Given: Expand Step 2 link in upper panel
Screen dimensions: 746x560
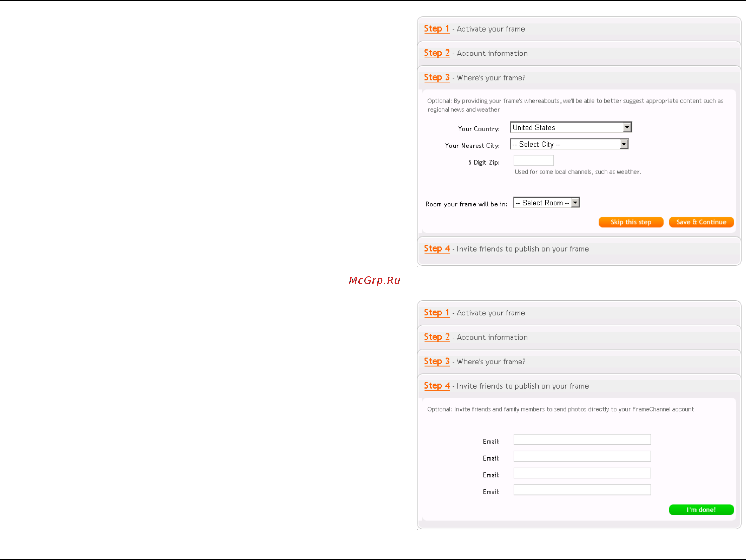Looking at the screenshot, I should pos(436,53).
